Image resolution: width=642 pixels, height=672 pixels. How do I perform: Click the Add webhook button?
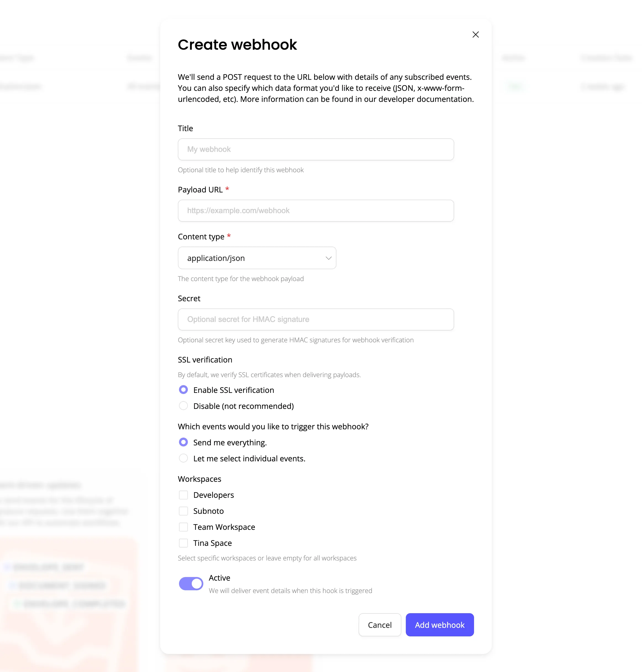click(440, 625)
